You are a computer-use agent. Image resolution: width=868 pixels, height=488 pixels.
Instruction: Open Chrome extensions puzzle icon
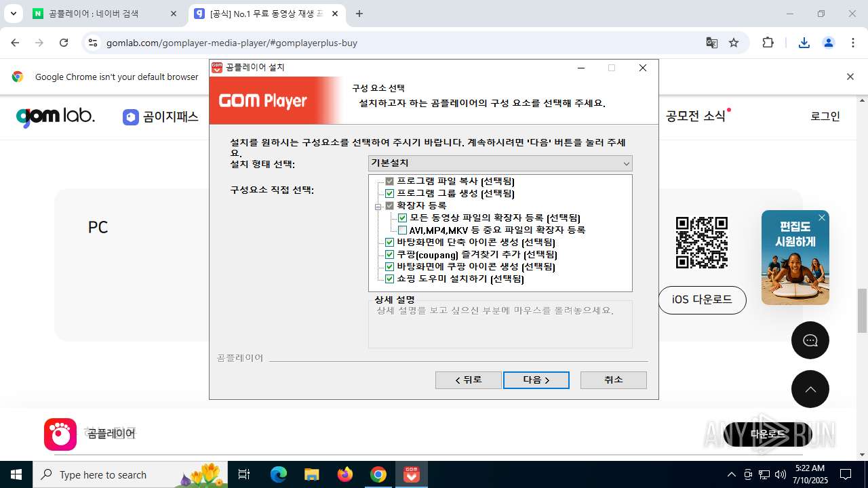pyautogui.click(x=768, y=43)
